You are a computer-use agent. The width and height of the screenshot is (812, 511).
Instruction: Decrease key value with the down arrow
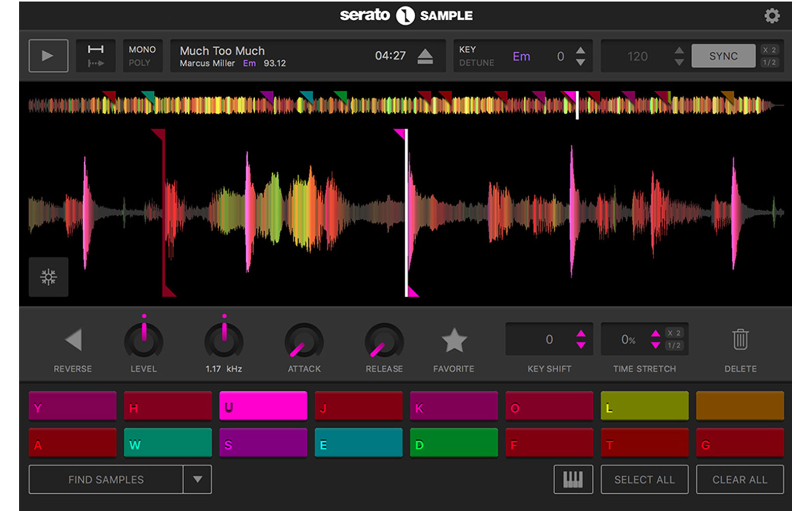pyautogui.click(x=581, y=62)
